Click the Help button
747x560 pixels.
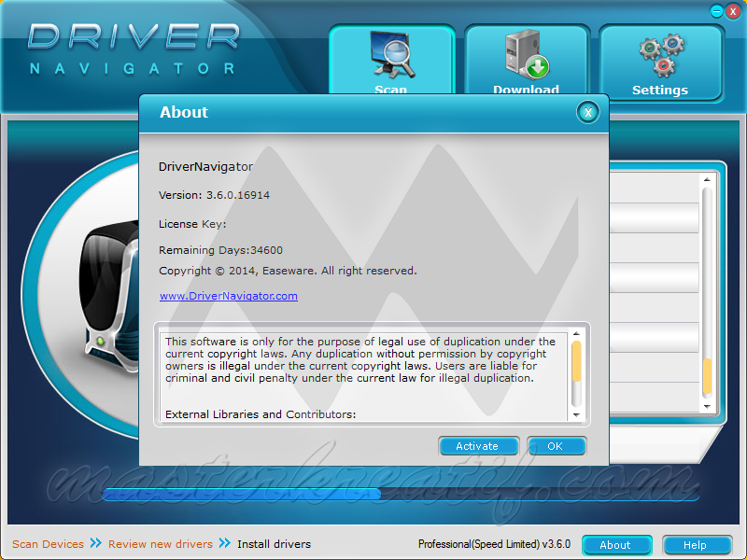tap(697, 545)
